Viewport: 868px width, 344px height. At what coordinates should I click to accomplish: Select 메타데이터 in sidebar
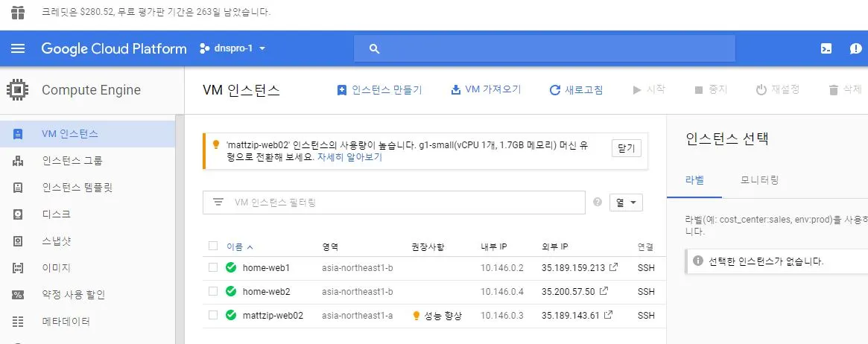pos(66,322)
